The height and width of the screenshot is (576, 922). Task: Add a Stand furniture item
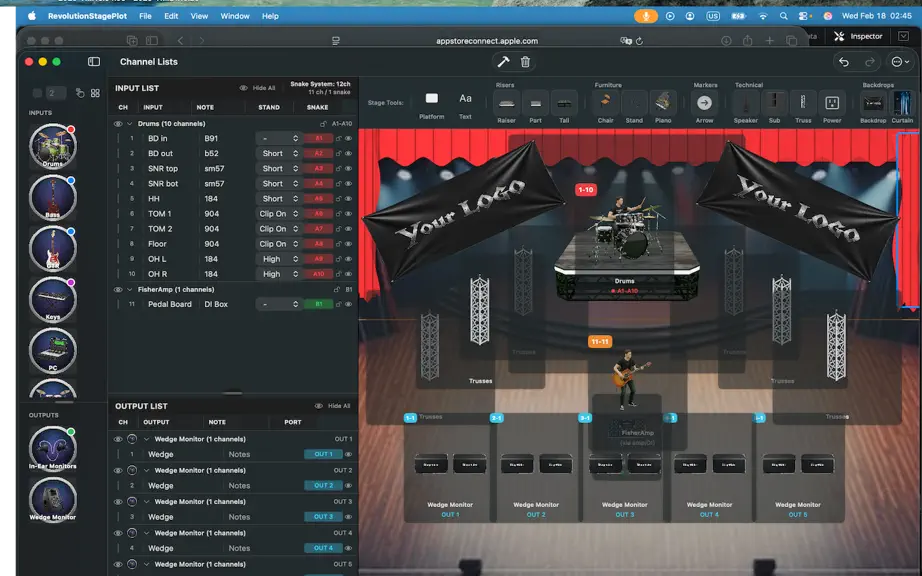(634, 108)
